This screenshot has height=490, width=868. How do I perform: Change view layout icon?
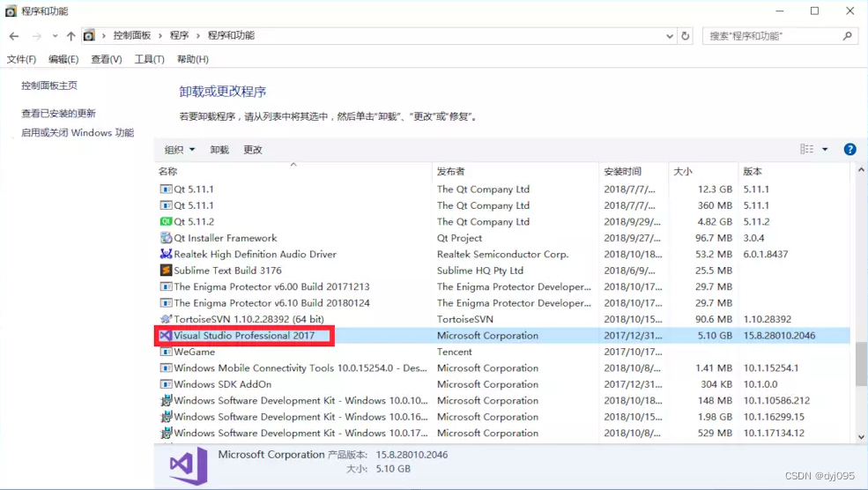[x=806, y=149]
